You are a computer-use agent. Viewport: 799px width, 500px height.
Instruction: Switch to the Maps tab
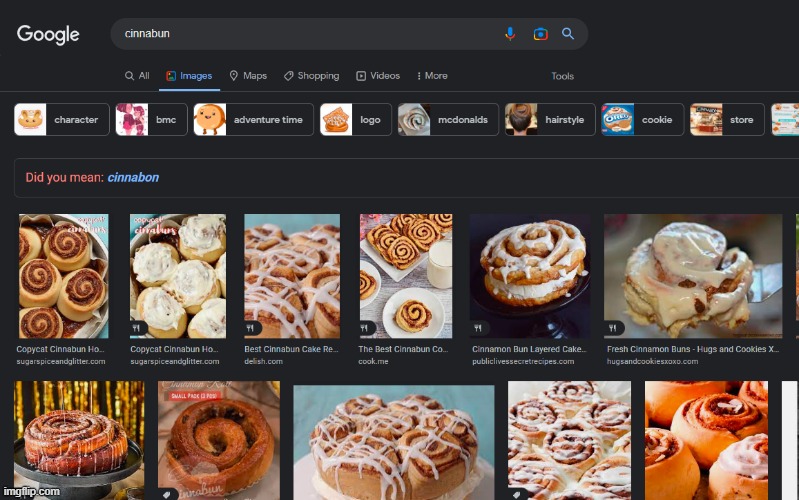[248, 76]
